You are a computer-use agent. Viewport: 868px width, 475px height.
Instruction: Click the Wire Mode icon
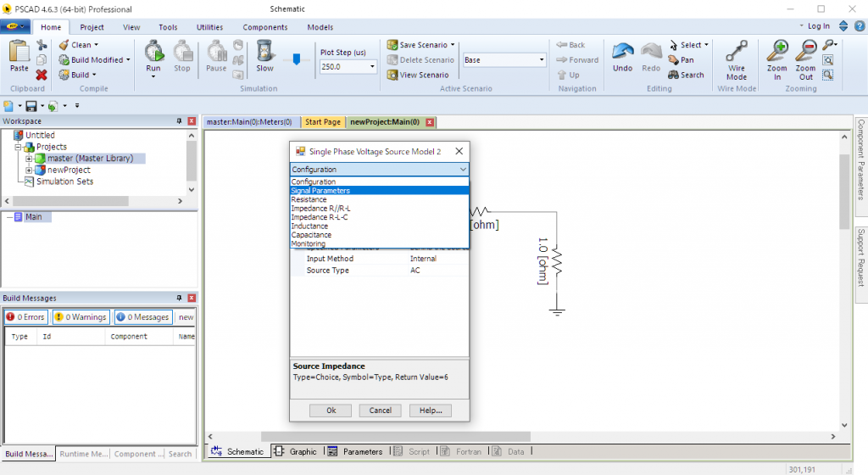(737, 52)
